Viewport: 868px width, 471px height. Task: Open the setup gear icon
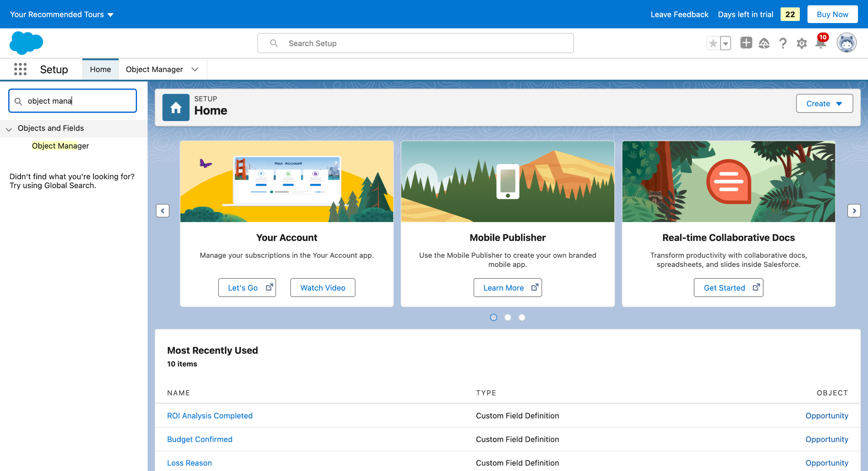point(802,43)
